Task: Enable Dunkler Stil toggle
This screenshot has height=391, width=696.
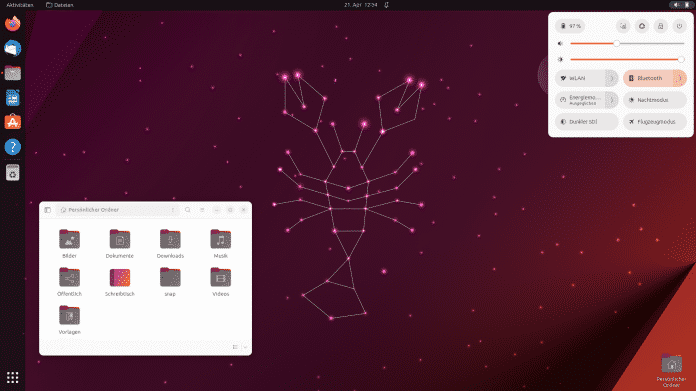Action: [586, 122]
